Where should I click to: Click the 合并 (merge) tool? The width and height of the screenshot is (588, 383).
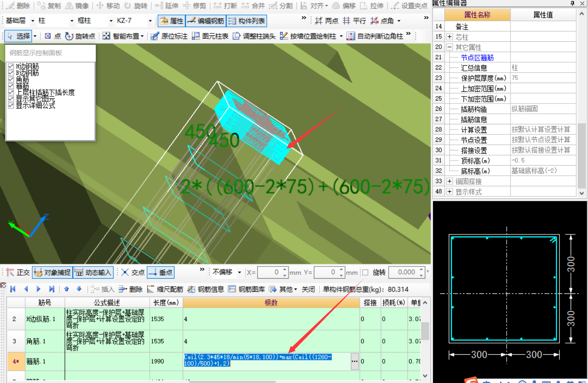253,6
